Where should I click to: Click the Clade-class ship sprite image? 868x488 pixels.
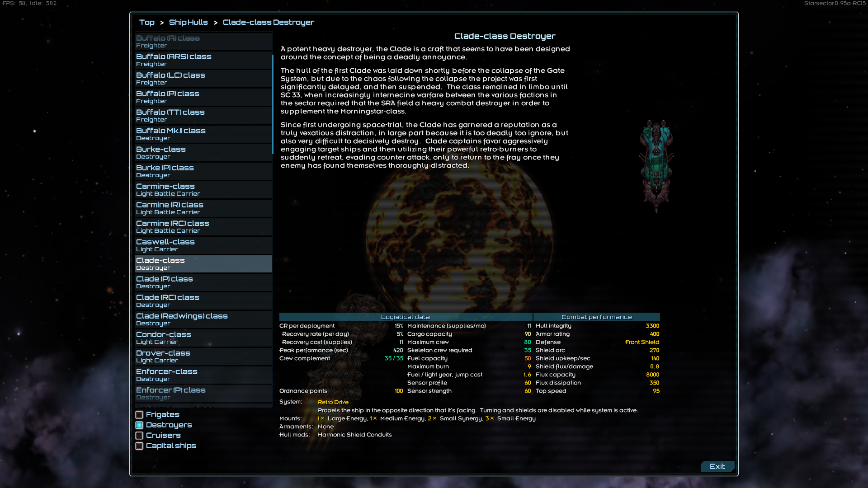click(x=656, y=165)
